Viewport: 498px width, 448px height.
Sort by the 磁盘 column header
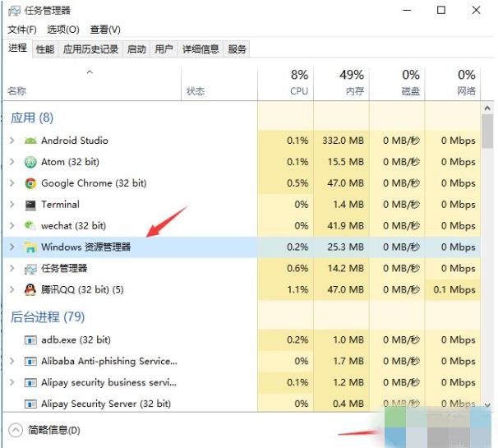397,84
